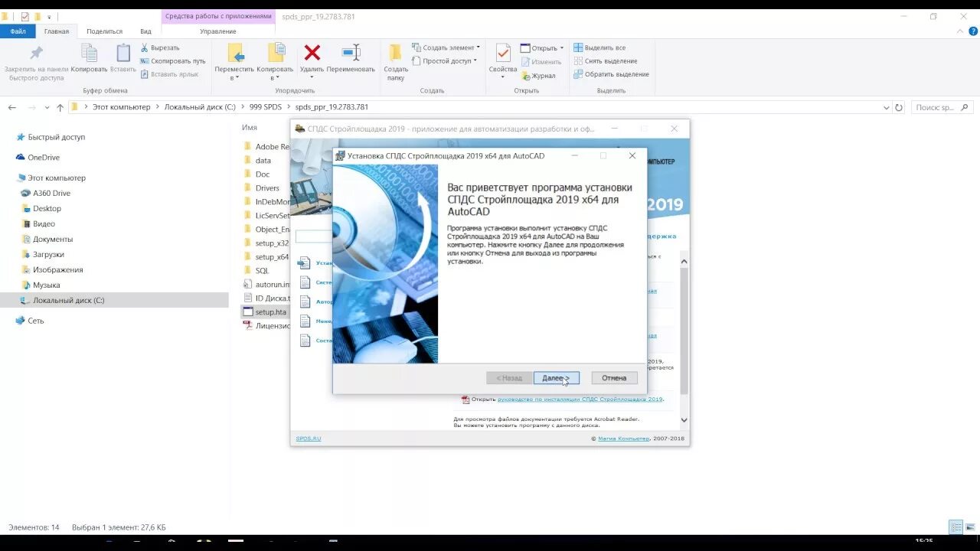Image resolution: width=980 pixels, height=551 pixels.
Task: Click the Магма Компьютер copyright link
Action: (x=623, y=439)
